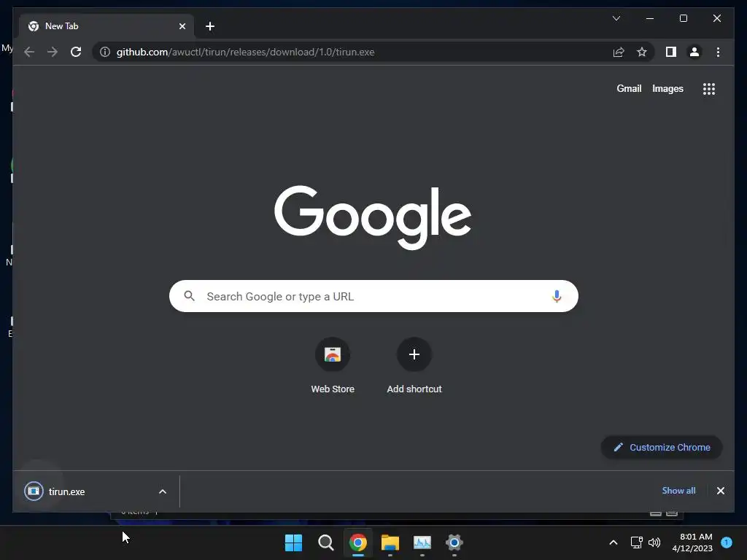747x560 pixels.
Task: Minimize the Chrome window
Action: click(650, 18)
